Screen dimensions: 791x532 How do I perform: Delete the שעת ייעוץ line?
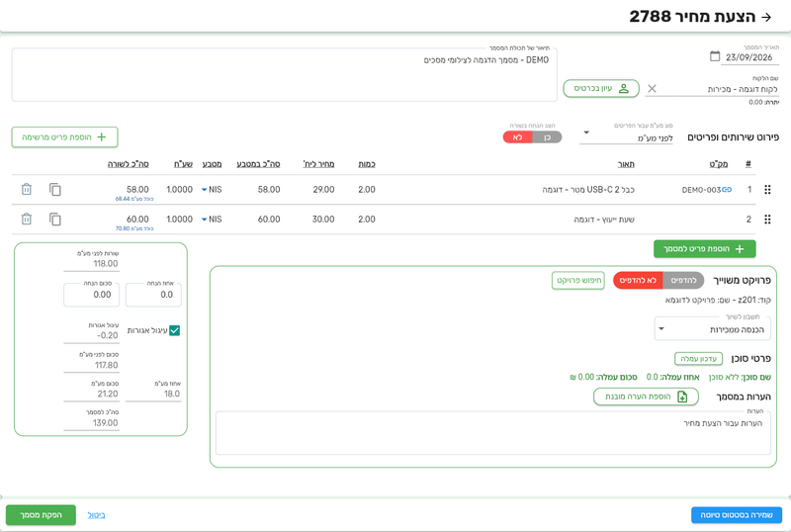click(x=27, y=220)
